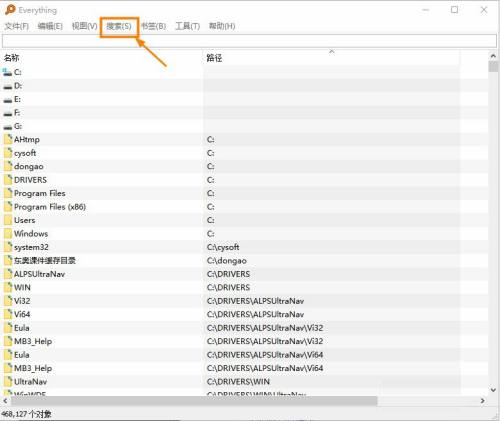Select the AHtmp folder icon
This screenshot has width=500, height=421.
[x=8, y=139]
